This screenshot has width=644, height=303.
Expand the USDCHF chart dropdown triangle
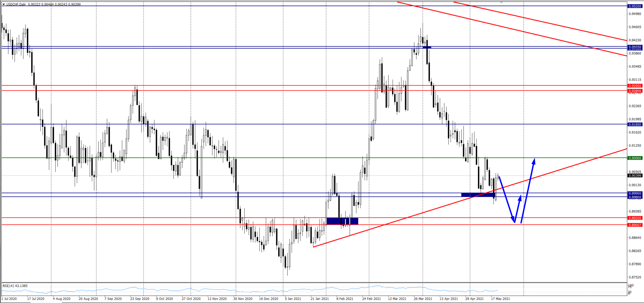(x=4, y=4)
